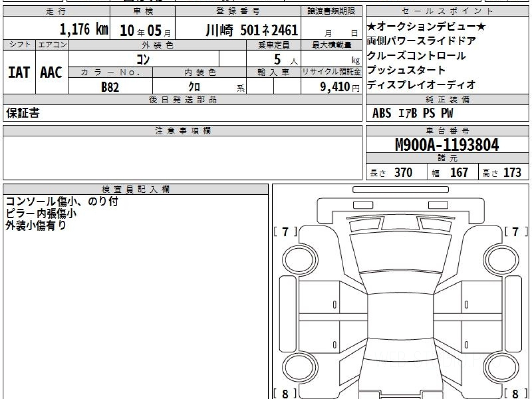
Task: Select the rear-right wheel circle in diagram
Action: (x=500, y=368)
